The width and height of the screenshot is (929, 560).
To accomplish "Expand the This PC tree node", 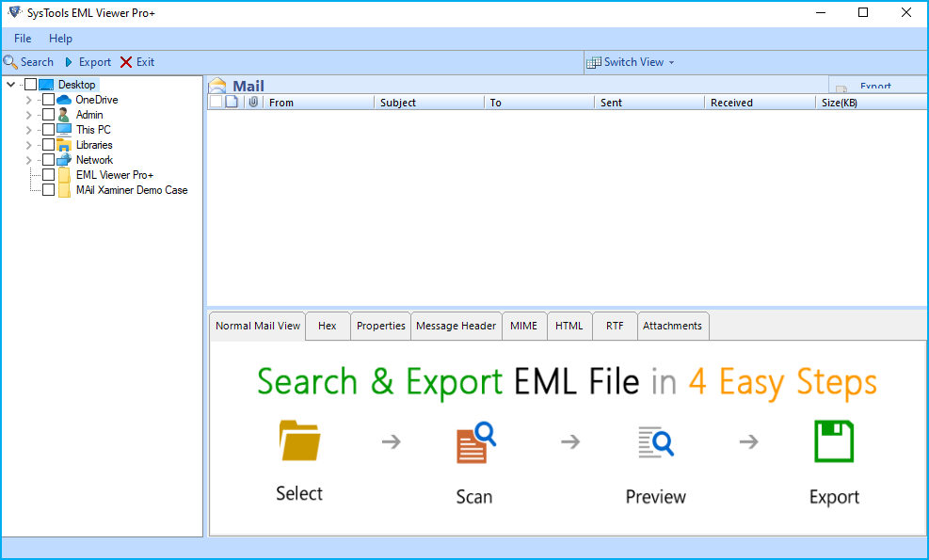I will (x=28, y=130).
